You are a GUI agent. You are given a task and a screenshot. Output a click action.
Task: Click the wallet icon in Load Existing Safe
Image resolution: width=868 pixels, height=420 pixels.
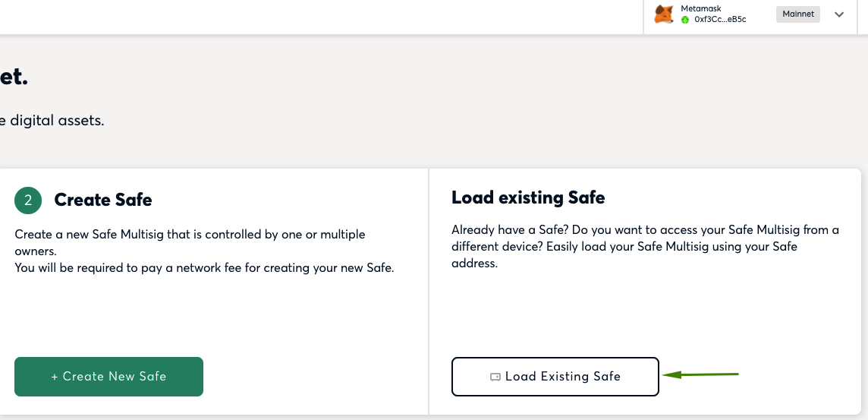(495, 377)
